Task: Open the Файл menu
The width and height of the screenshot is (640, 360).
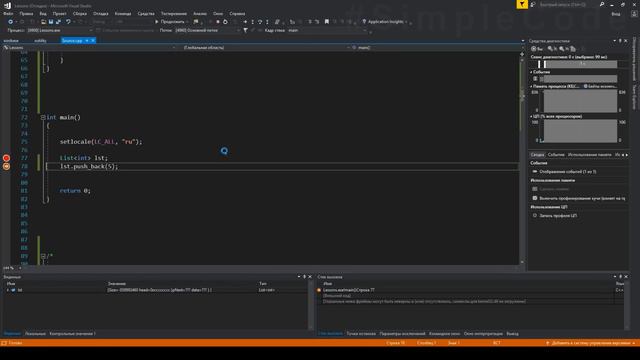Action: click(x=8, y=13)
